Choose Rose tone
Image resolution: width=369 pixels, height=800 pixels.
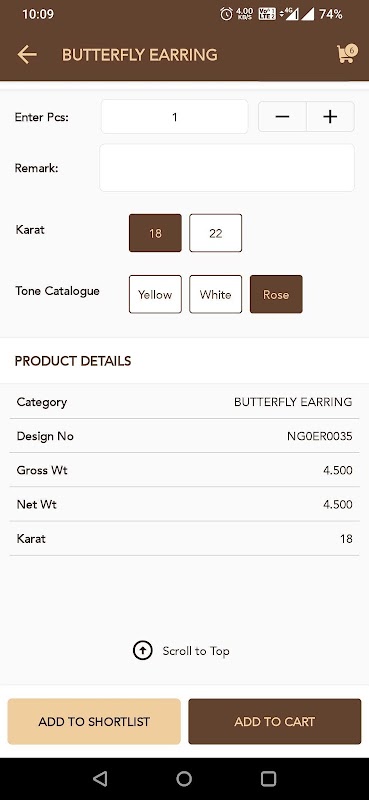[x=276, y=294]
